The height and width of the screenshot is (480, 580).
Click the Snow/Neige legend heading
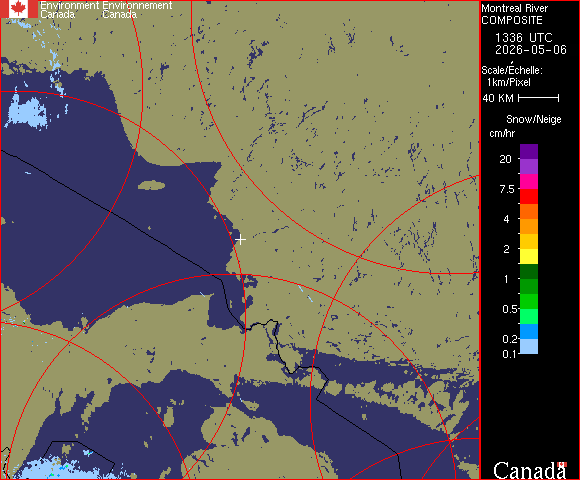click(533, 119)
